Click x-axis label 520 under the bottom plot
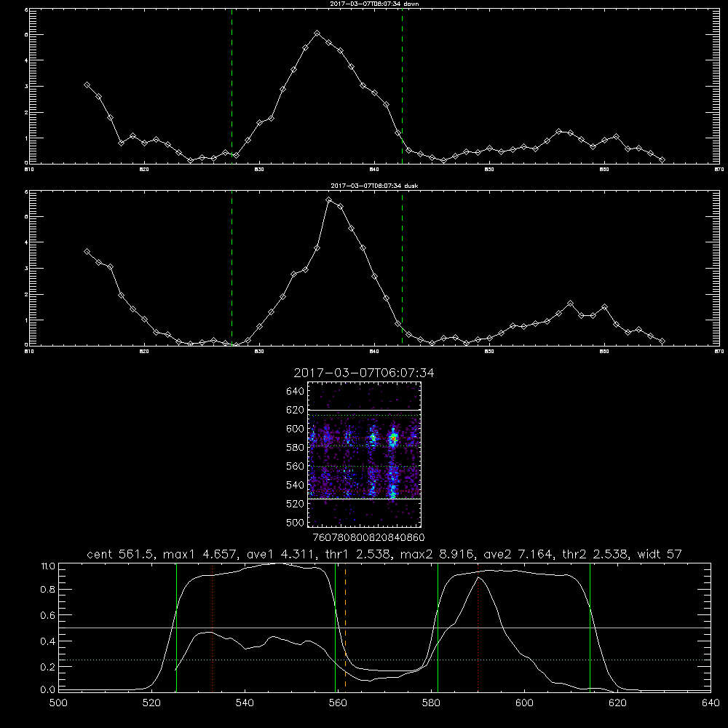 point(151,703)
